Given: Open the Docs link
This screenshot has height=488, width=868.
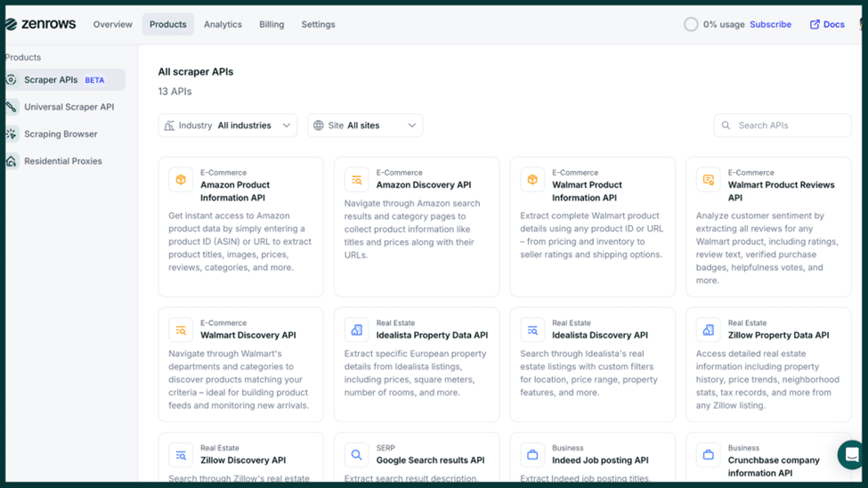Looking at the screenshot, I should coord(827,24).
